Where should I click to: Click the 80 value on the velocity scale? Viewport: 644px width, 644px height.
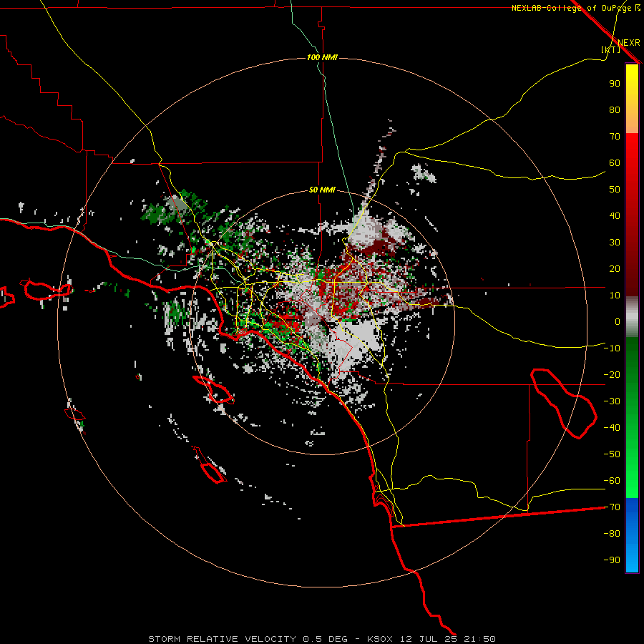[x=615, y=110]
